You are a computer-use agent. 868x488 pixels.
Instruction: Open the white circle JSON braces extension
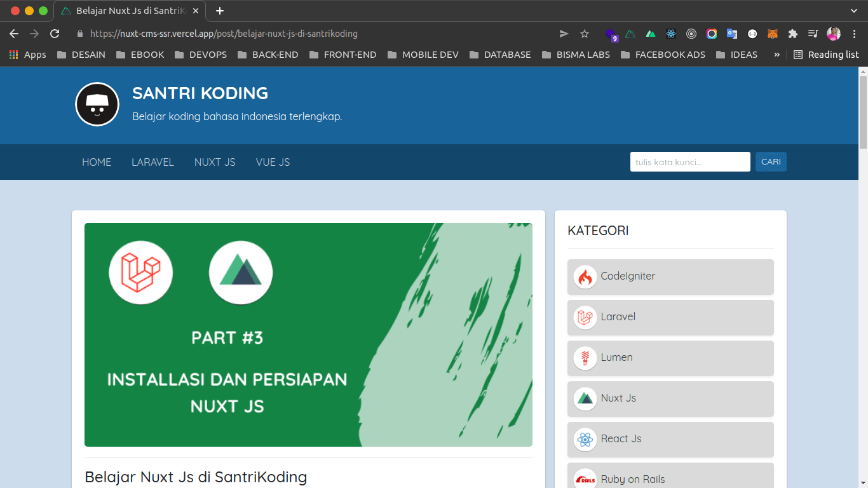pyautogui.click(x=752, y=34)
